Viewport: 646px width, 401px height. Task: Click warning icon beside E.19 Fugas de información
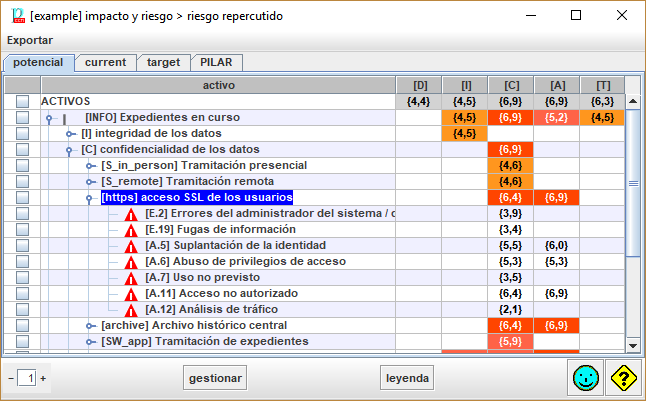pos(131,230)
